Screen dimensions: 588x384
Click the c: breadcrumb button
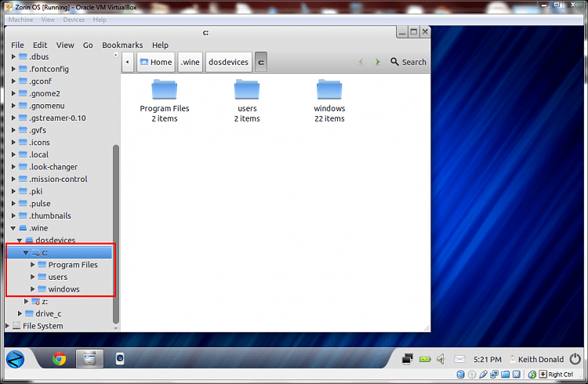(261, 62)
